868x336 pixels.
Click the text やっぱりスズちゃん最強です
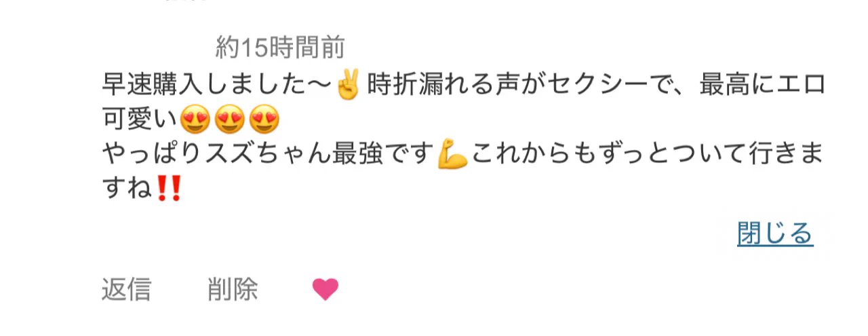click(x=268, y=156)
